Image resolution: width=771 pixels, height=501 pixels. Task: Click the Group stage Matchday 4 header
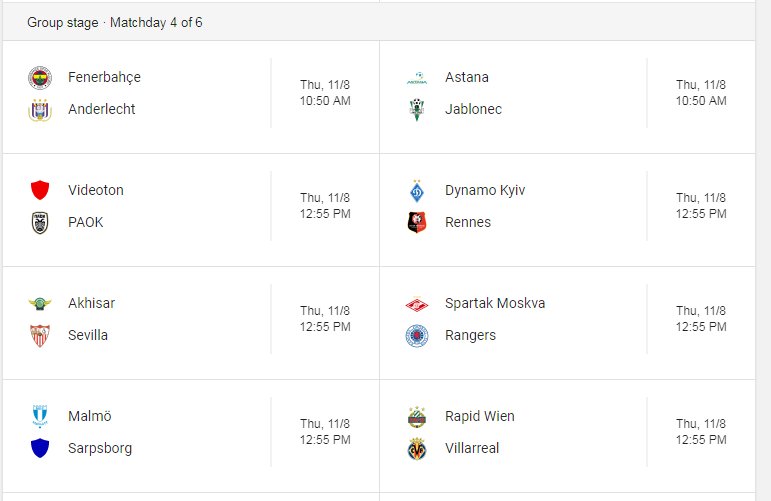[x=115, y=23]
